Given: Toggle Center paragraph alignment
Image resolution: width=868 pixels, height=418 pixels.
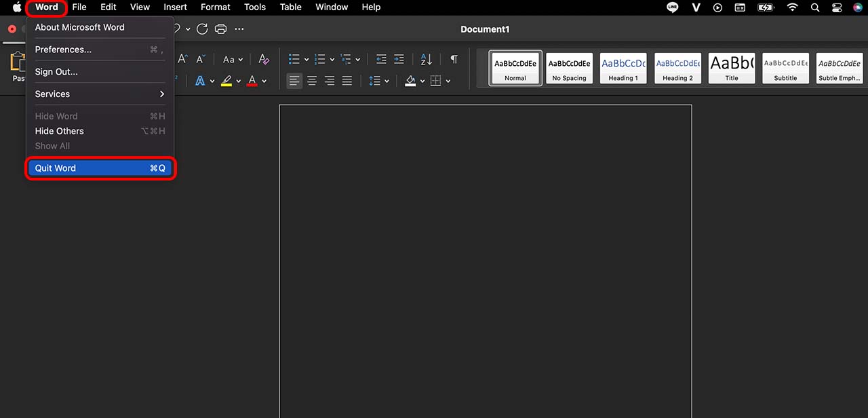Looking at the screenshot, I should (312, 81).
